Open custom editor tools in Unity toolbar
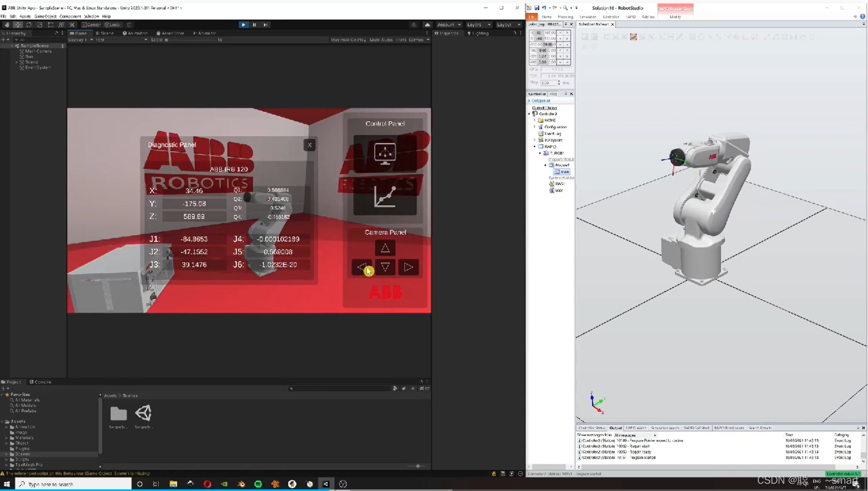 tap(72, 25)
